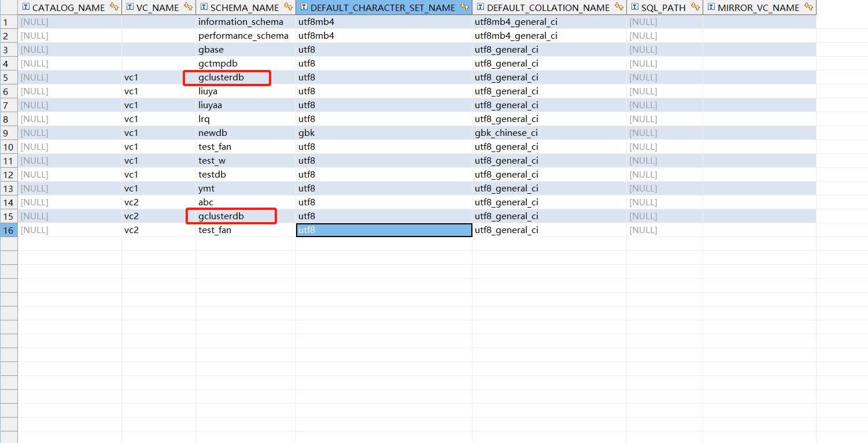Click the sort icon on SCHEMA_NAME column
The image size is (868, 443).
coord(288,8)
